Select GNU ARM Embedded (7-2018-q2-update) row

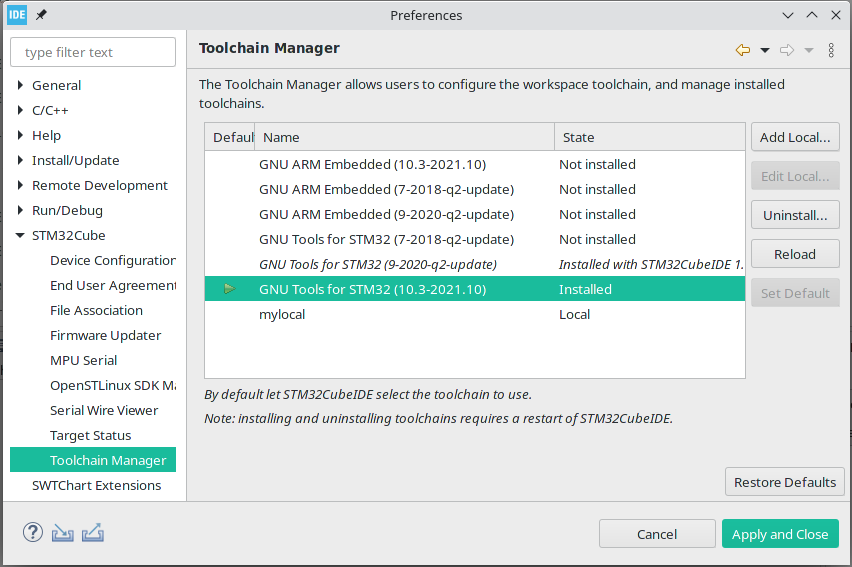point(475,189)
